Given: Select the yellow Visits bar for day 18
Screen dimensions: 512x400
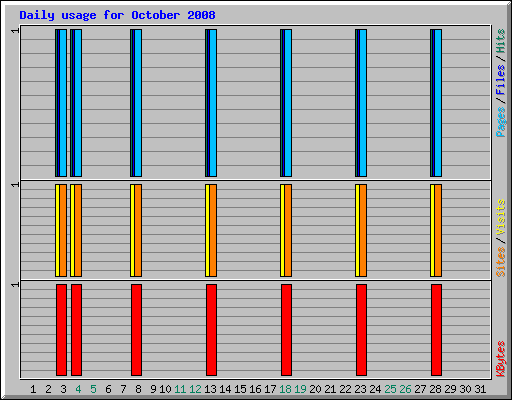Looking at the screenshot, I should tap(282, 230).
